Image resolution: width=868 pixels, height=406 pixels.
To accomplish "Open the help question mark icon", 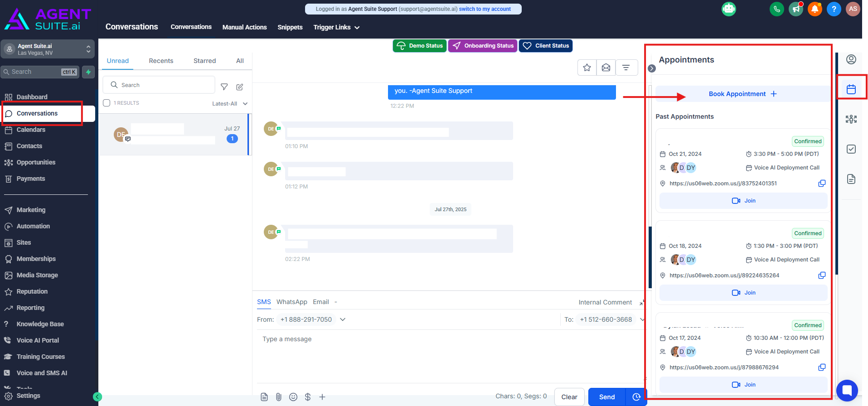I will pyautogui.click(x=834, y=9).
